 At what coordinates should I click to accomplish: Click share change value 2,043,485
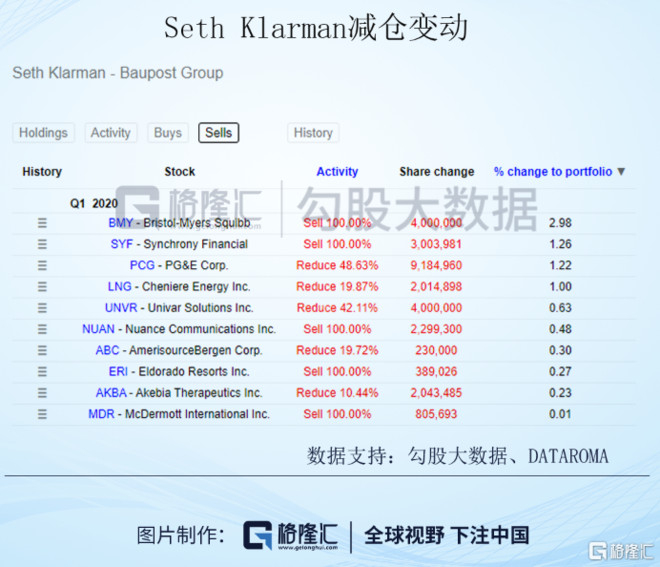point(436,393)
